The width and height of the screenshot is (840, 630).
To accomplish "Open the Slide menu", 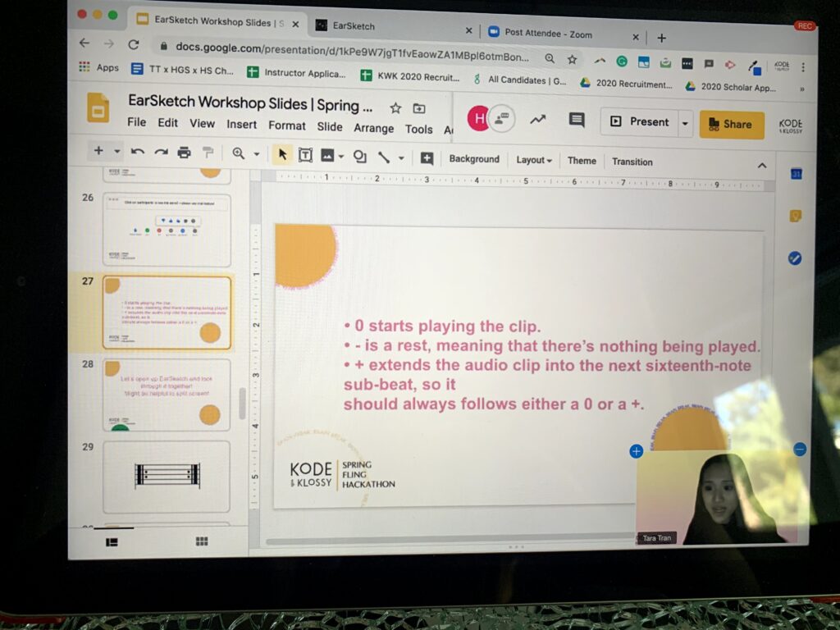I will (x=330, y=126).
